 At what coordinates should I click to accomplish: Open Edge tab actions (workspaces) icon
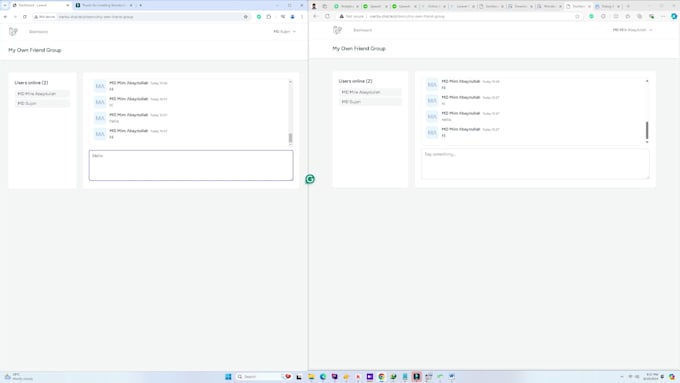coord(324,6)
